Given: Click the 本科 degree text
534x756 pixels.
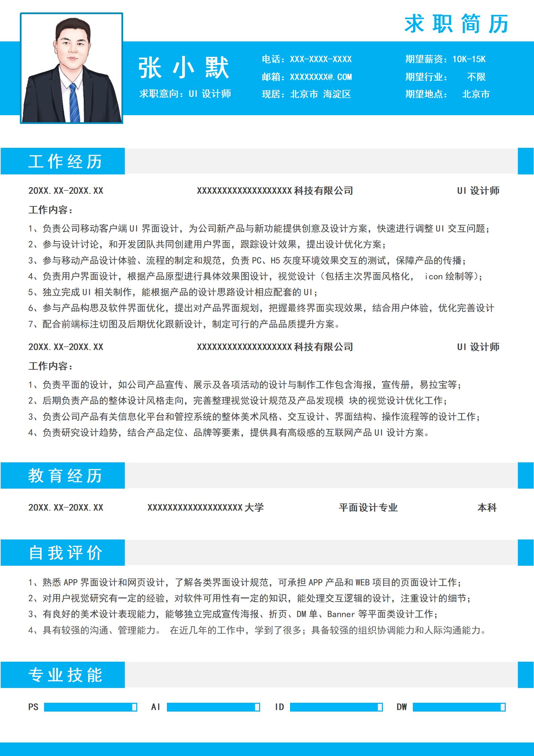Looking at the screenshot, I should [x=487, y=507].
